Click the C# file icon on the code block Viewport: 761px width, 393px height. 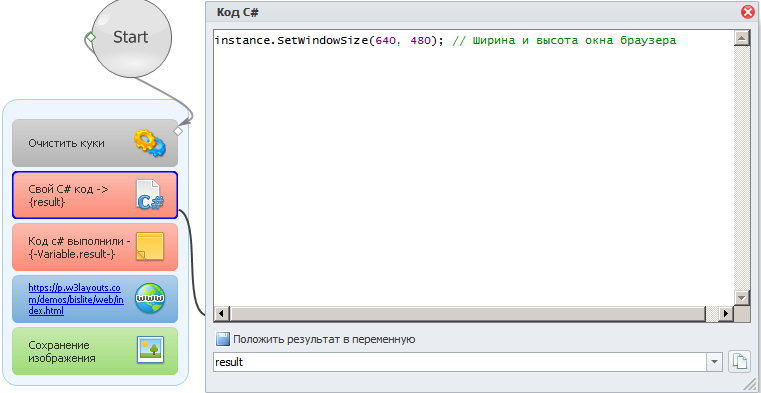[x=150, y=195]
